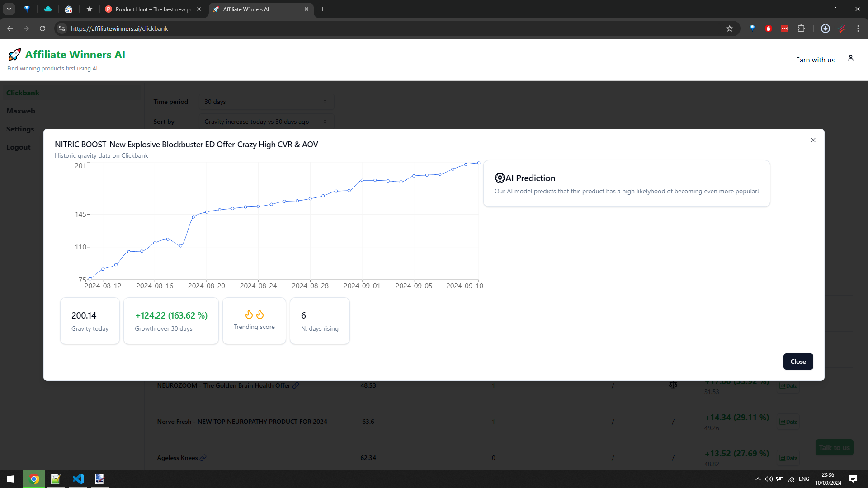Image resolution: width=868 pixels, height=488 pixels.
Task: Click the browser downloads icon
Action: tap(825, 28)
